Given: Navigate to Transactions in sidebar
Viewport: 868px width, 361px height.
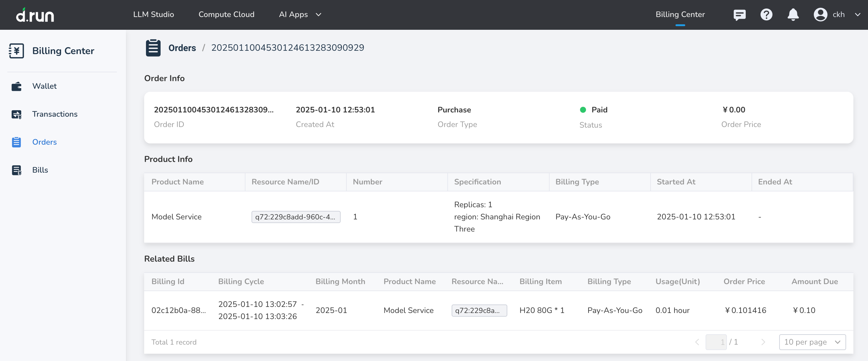Looking at the screenshot, I should pyautogui.click(x=55, y=114).
